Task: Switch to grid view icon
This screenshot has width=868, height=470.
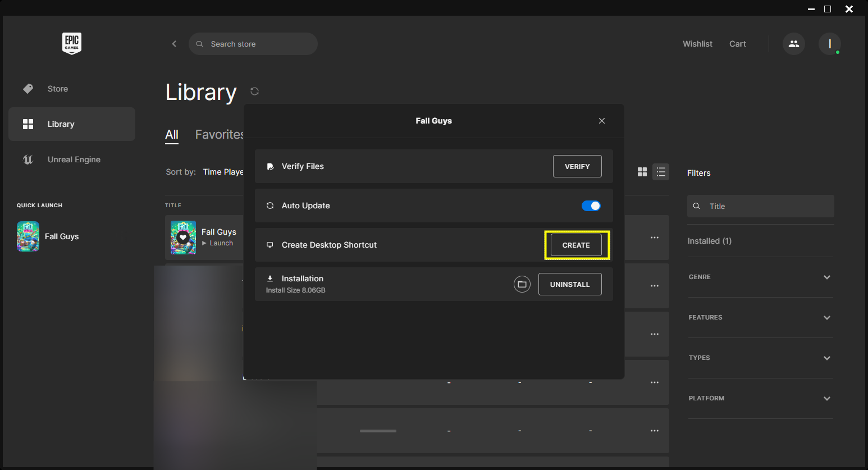Action: [642, 172]
